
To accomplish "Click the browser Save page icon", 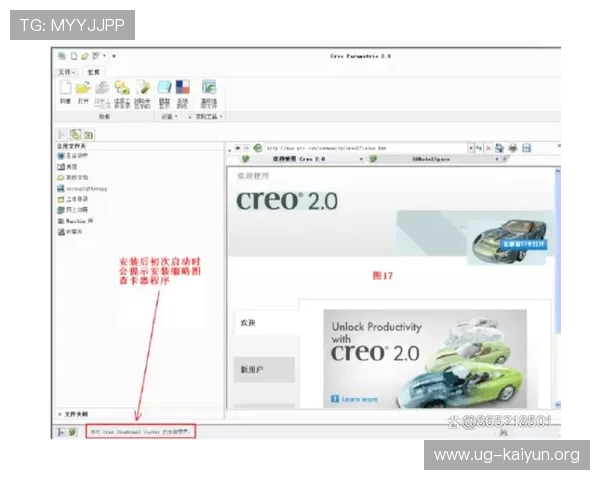I will click(x=527, y=148).
